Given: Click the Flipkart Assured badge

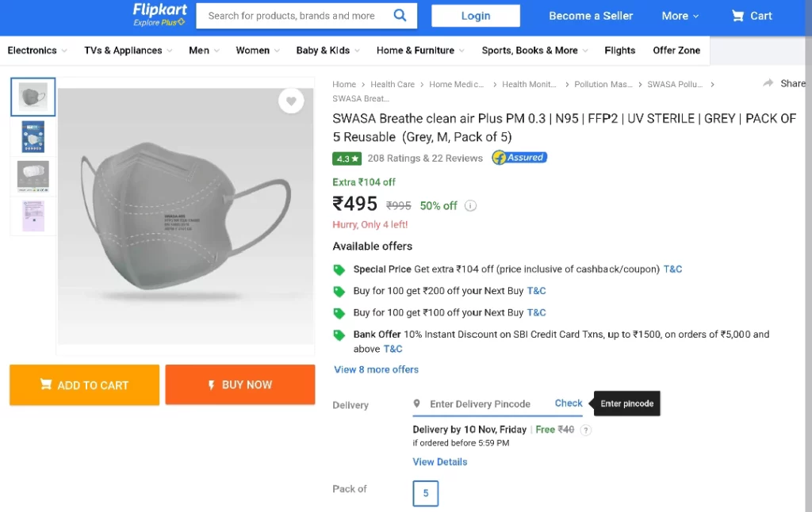Looking at the screenshot, I should (519, 158).
